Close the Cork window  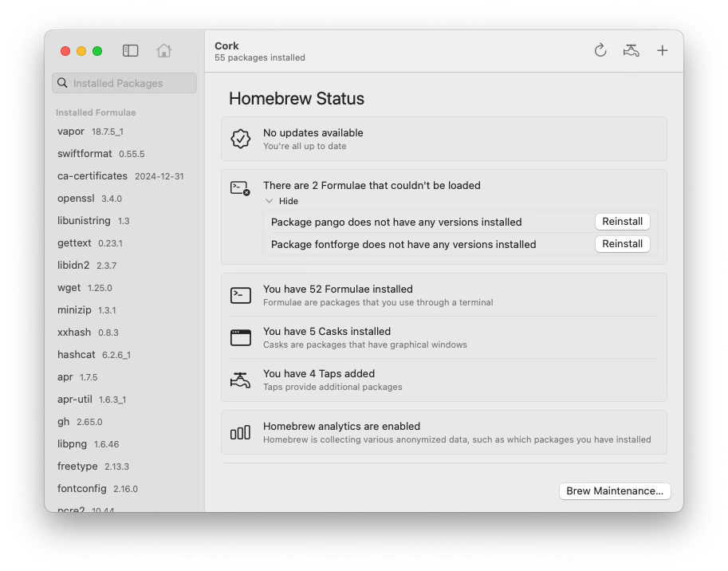65,50
